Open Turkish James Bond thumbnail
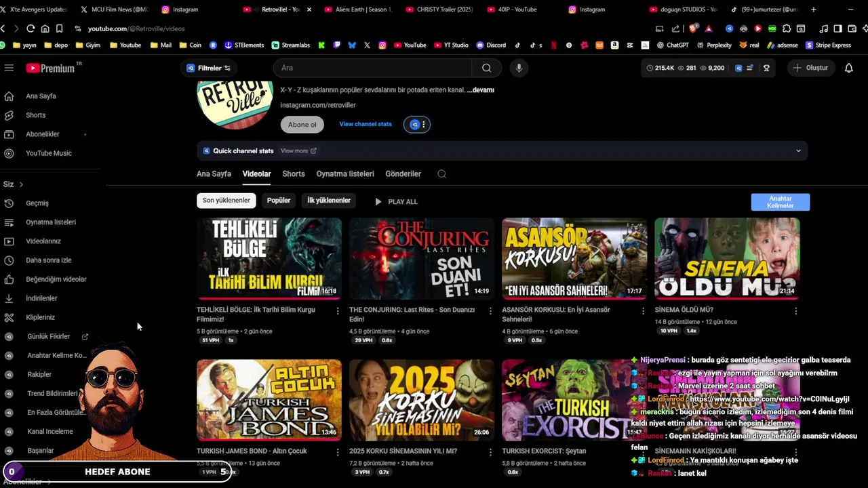The height and width of the screenshot is (488, 868). 269,400
